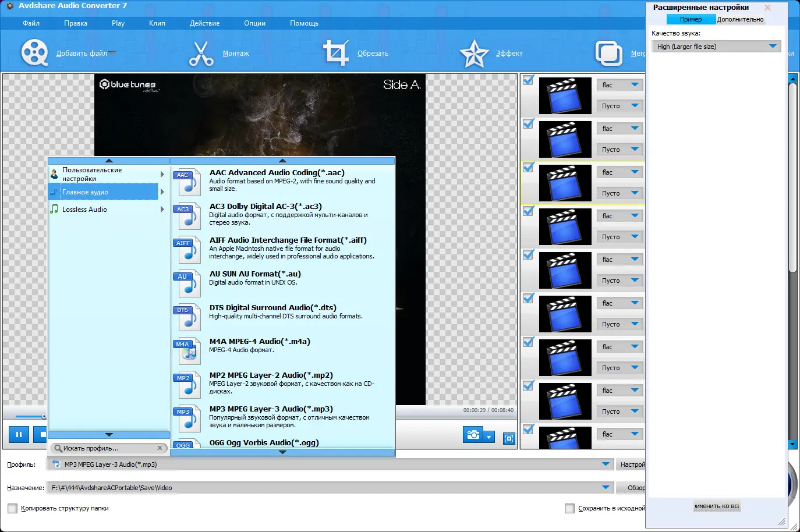This screenshot has width=800, height=532.
Task: Click the apply to all button
Action: [716, 506]
